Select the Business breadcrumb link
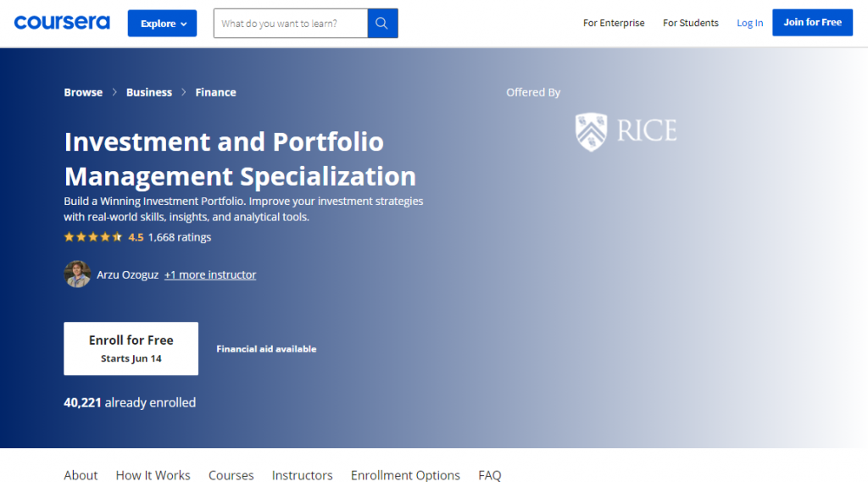 click(x=149, y=92)
